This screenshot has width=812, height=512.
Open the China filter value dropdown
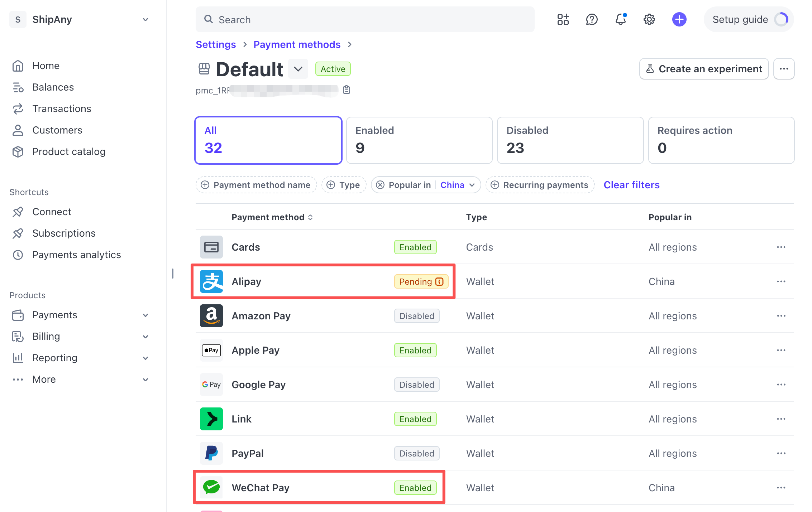pyautogui.click(x=458, y=185)
